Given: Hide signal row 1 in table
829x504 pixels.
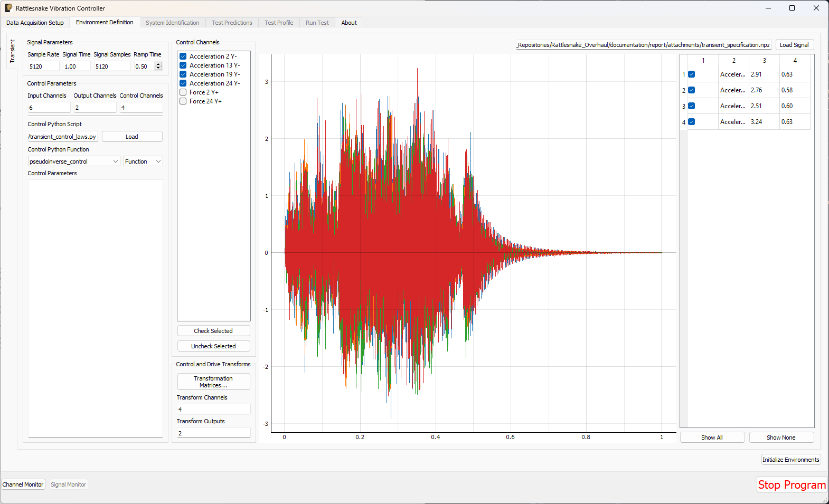Looking at the screenshot, I should 691,74.
